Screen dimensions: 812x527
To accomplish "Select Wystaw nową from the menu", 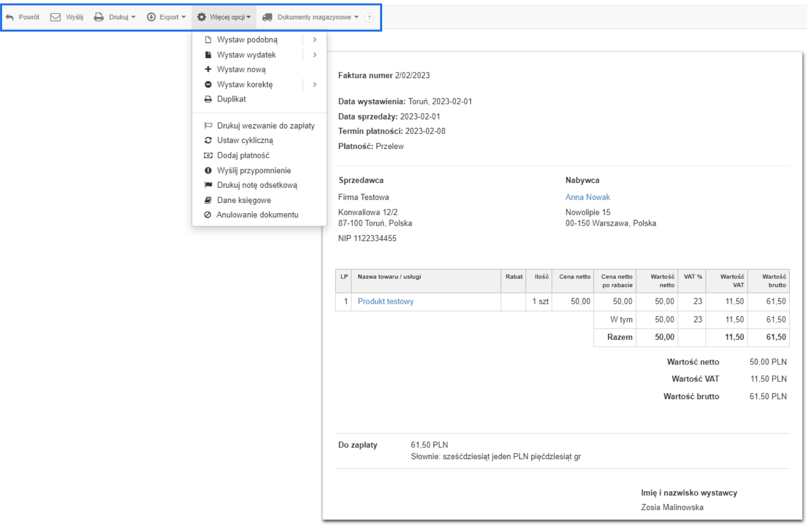I will pyautogui.click(x=241, y=69).
